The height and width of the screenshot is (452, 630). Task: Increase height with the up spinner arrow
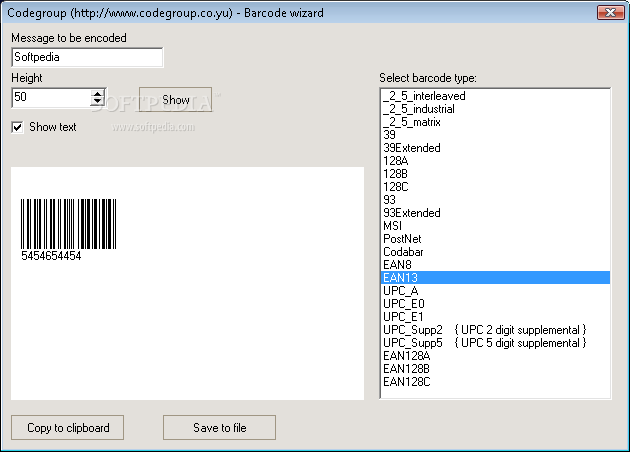[98, 94]
